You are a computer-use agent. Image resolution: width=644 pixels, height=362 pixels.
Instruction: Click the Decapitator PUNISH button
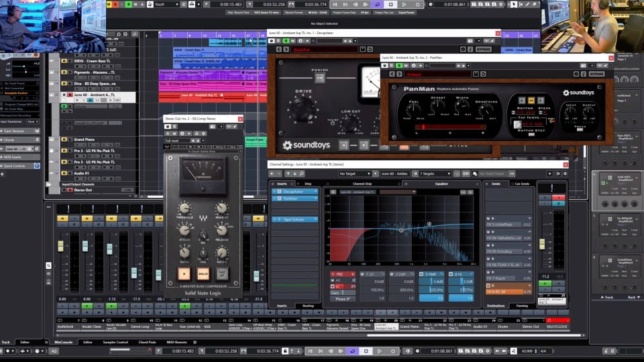tap(319, 78)
